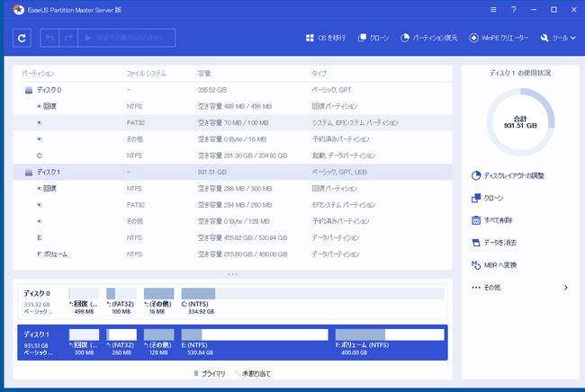Select the FAT32 100 MB system partition row
585x392 pixels.
232,122
